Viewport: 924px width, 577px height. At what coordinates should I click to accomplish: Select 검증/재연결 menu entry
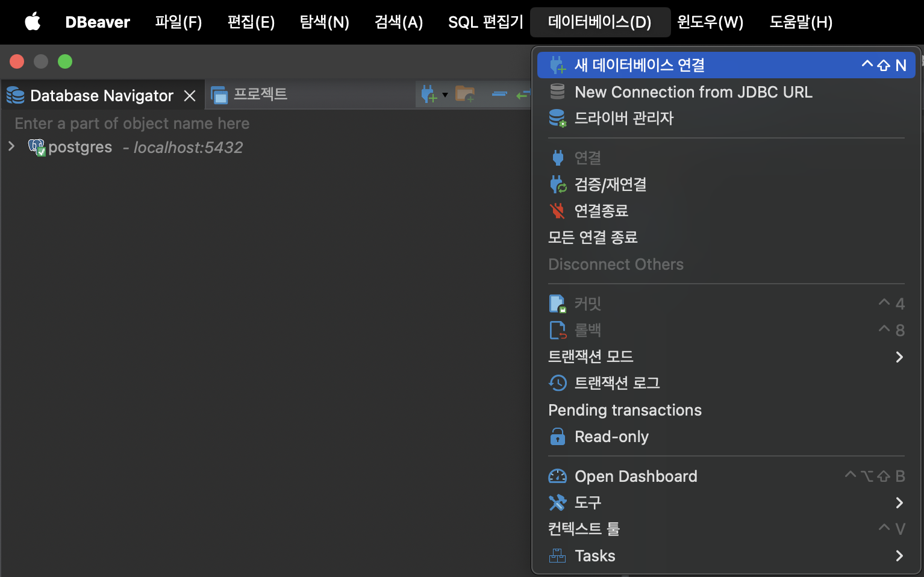pos(726,184)
